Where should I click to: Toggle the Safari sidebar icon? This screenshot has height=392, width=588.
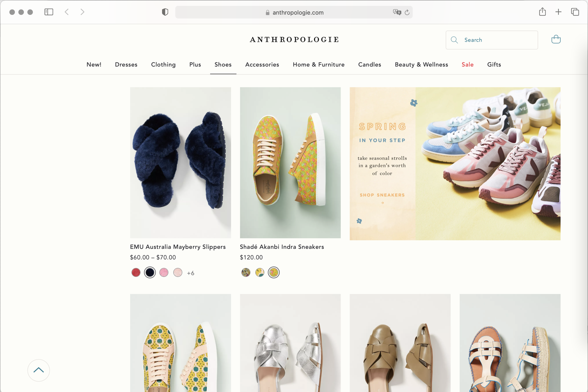point(49,12)
